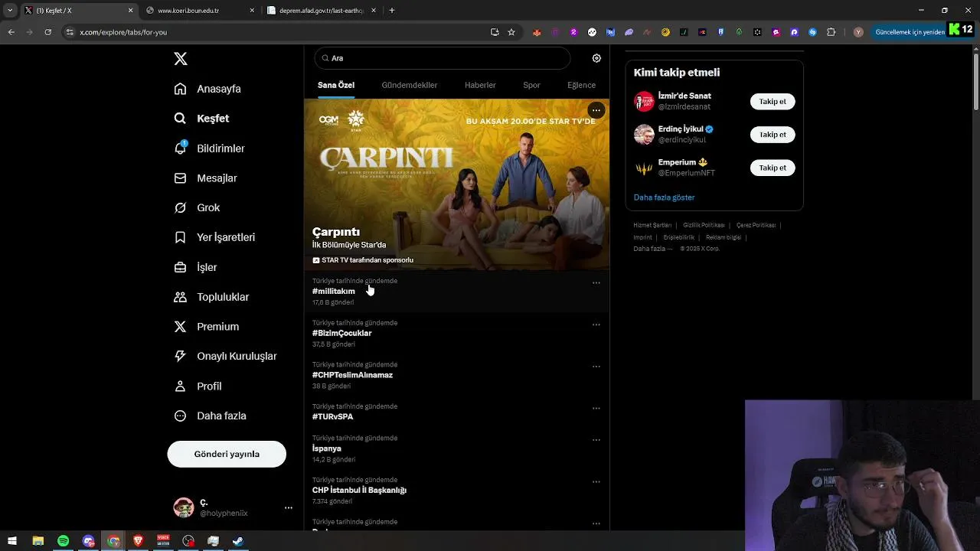Image resolution: width=980 pixels, height=551 pixels.
Task: Open İspanya trending topic
Action: (x=457, y=448)
